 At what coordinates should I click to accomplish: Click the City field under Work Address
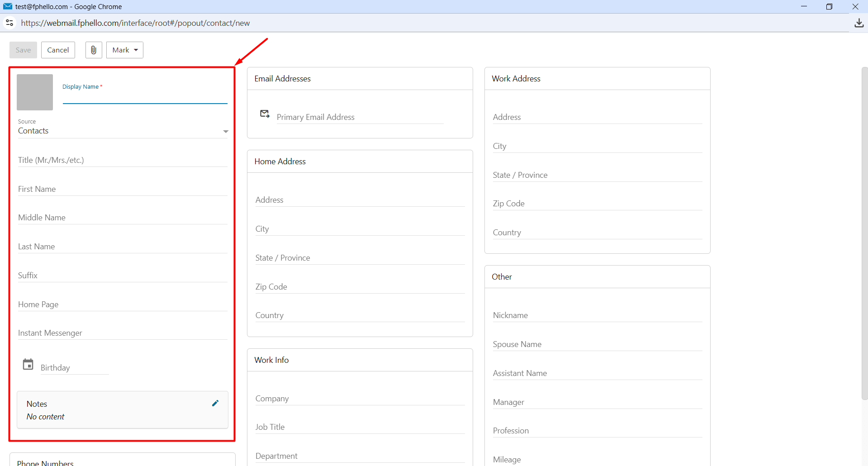click(x=598, y=146)
